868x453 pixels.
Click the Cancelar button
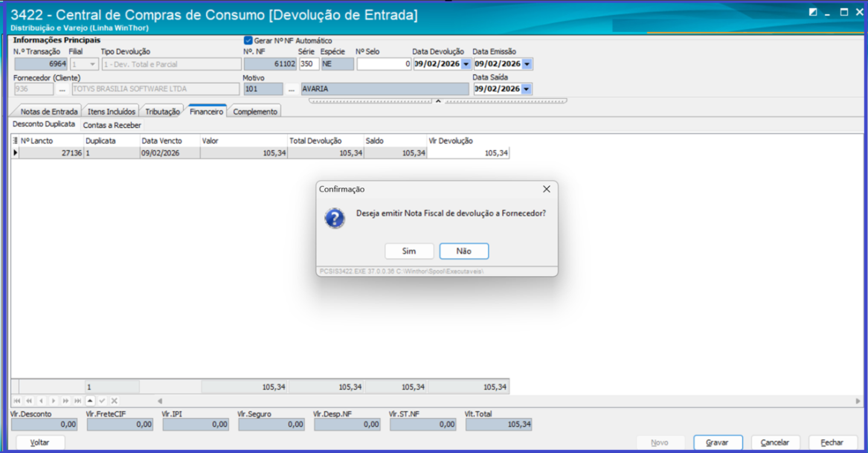(x=775, y=443)
